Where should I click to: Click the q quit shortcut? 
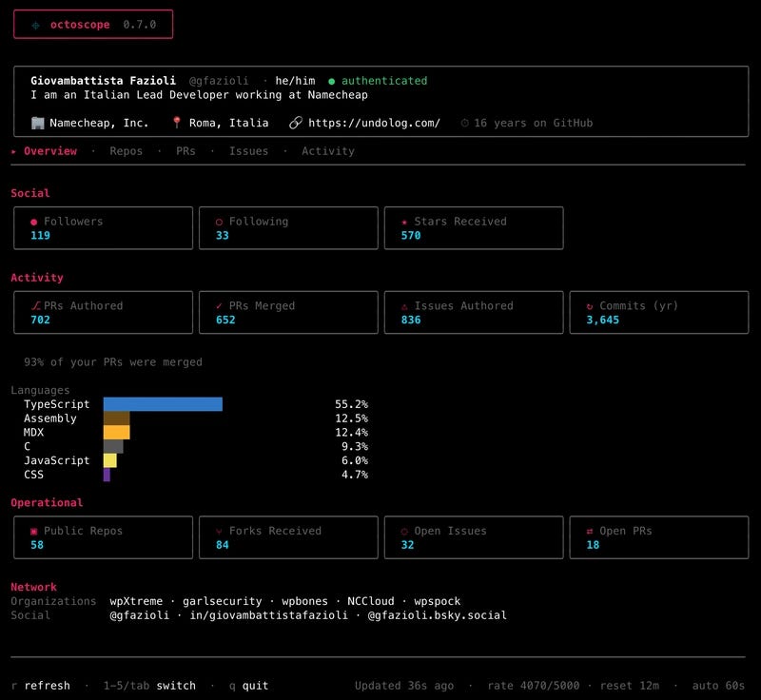[248, 686]
